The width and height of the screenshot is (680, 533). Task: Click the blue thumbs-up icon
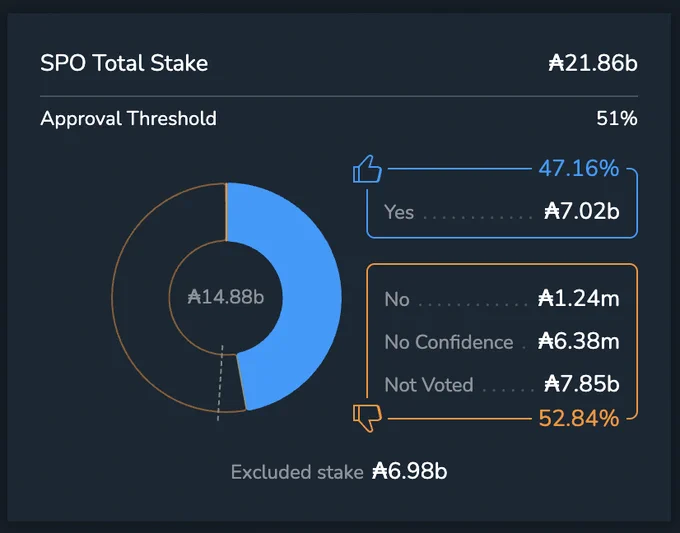pyautogui.click(x=367, y=169)
